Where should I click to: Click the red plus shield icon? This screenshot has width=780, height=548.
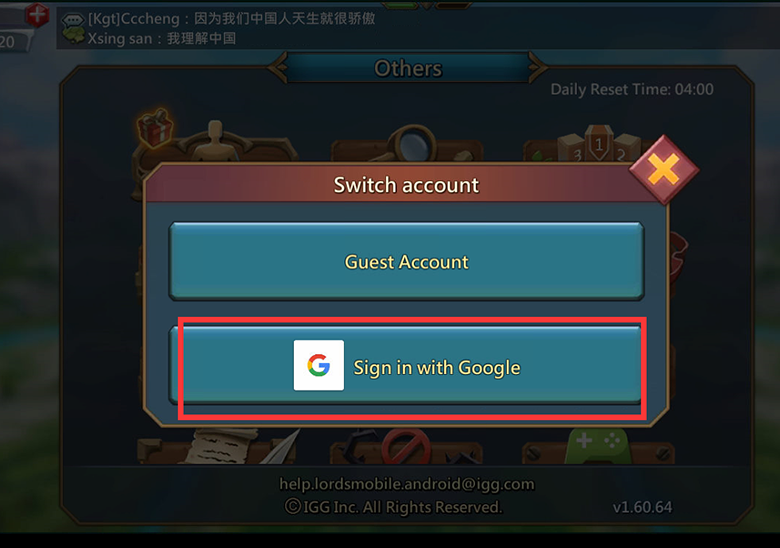point(37,14)
